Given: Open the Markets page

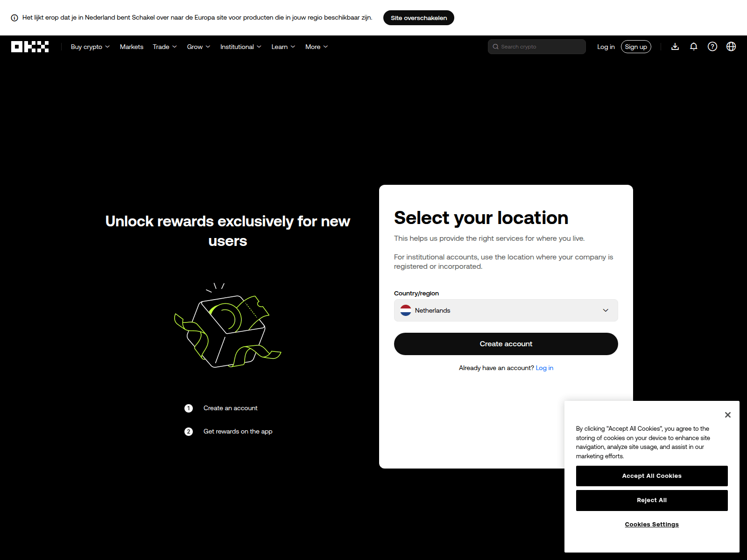Looking at the screenshot, I should click(x=131, y=46).
